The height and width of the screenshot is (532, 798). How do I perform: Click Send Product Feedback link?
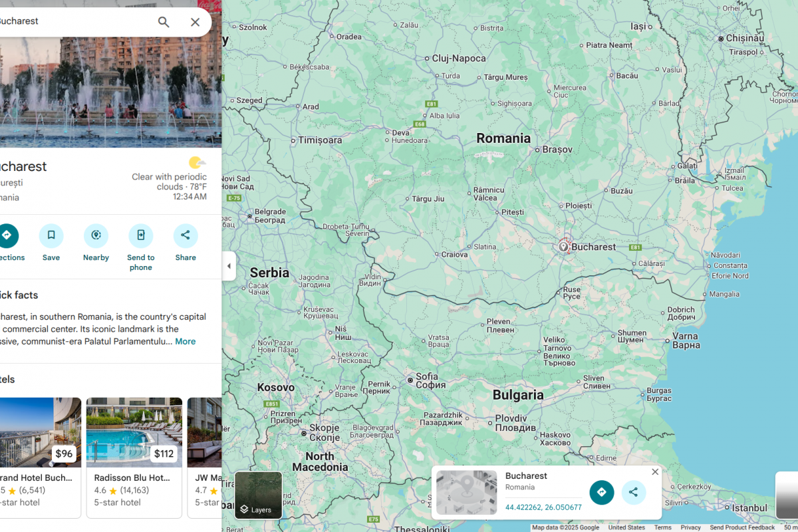pyautogui.click(x=741, y=527)
